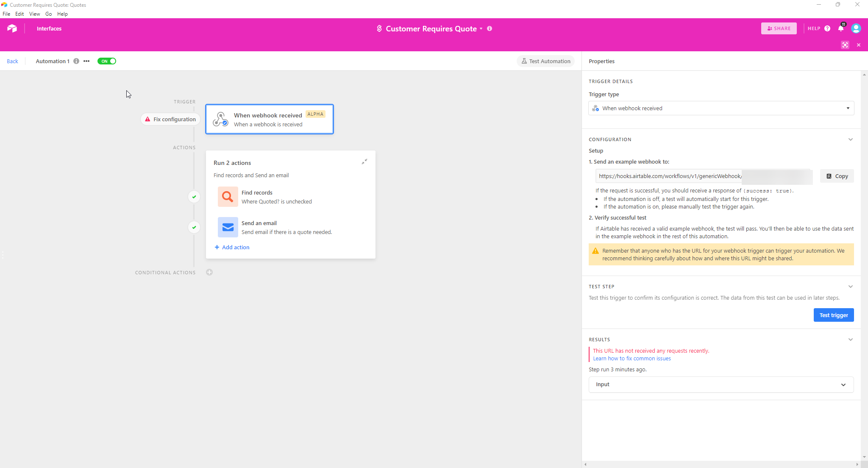
Task: Click the HELP label in the header
Action: (814, 28)
